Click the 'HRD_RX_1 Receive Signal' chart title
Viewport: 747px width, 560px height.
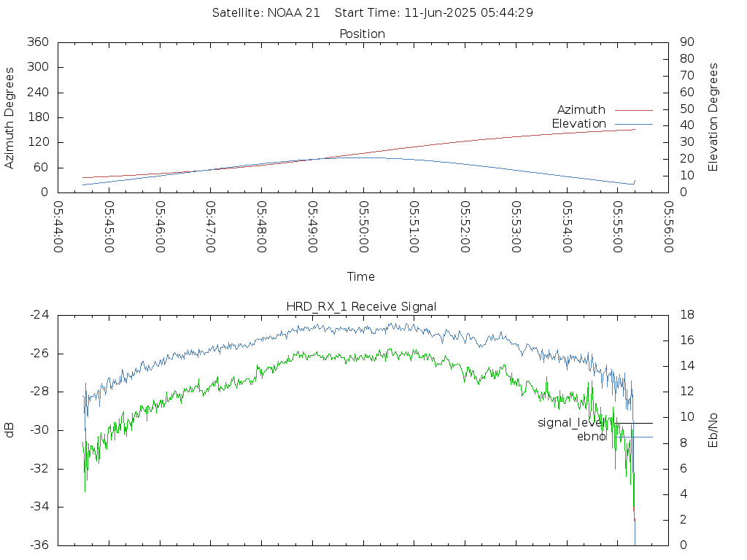coord(361,307)
